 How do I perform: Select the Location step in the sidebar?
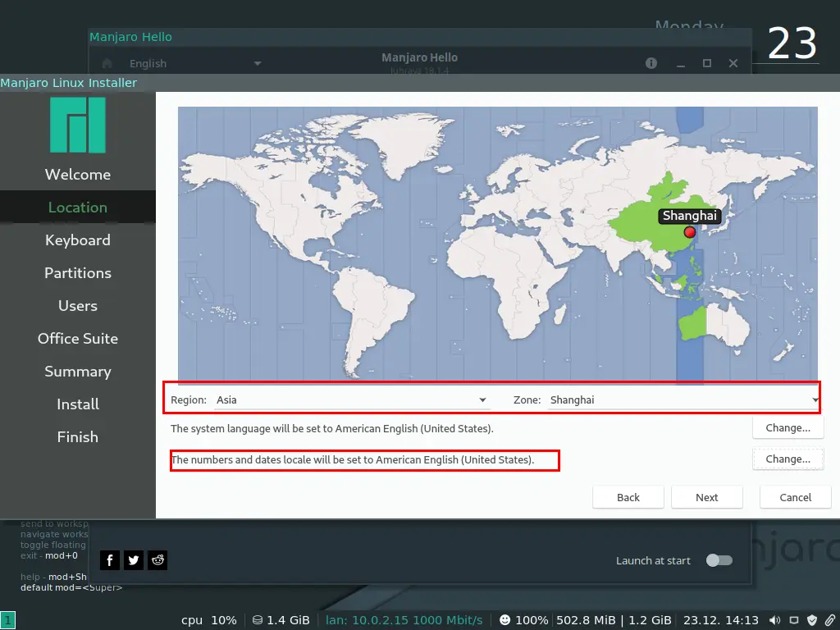78,208
